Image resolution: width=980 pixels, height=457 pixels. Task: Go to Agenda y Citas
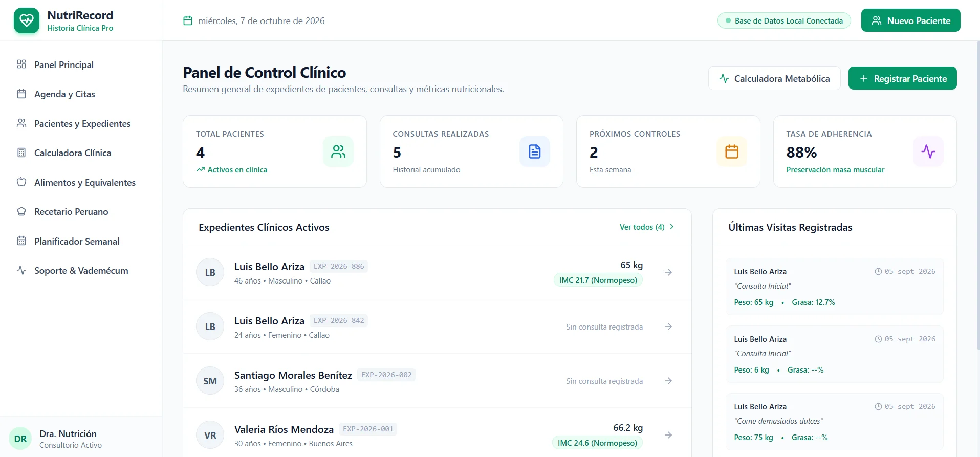point(81,94)
